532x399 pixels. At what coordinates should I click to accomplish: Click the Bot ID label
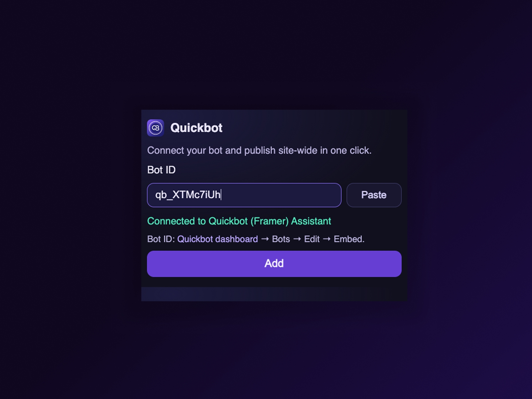161,170
